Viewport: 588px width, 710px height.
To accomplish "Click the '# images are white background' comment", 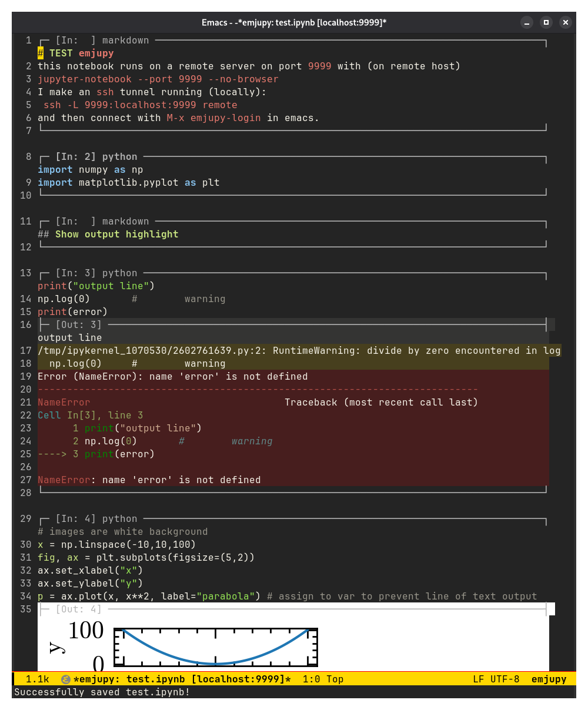I will pyautogui.click(x=123, y=532).
